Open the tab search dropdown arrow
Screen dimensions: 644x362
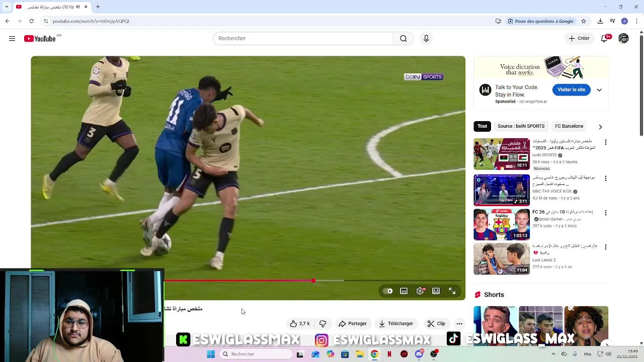coord(7,7)
